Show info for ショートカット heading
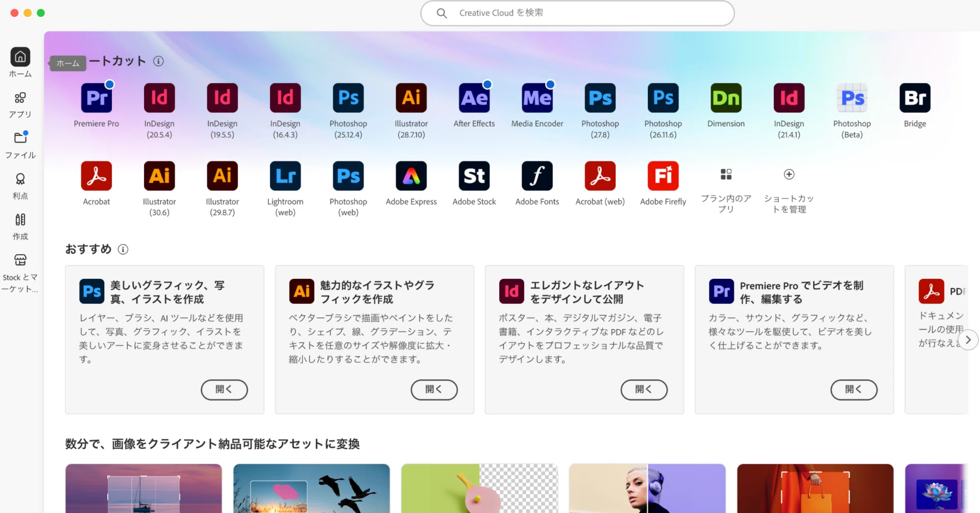This screenshot has height=513, width=980. point(159,61)
